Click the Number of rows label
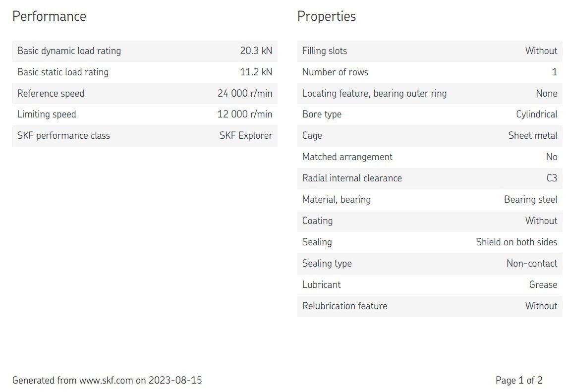Viewport: 566px width, 392px height. (x=335, y=72)
